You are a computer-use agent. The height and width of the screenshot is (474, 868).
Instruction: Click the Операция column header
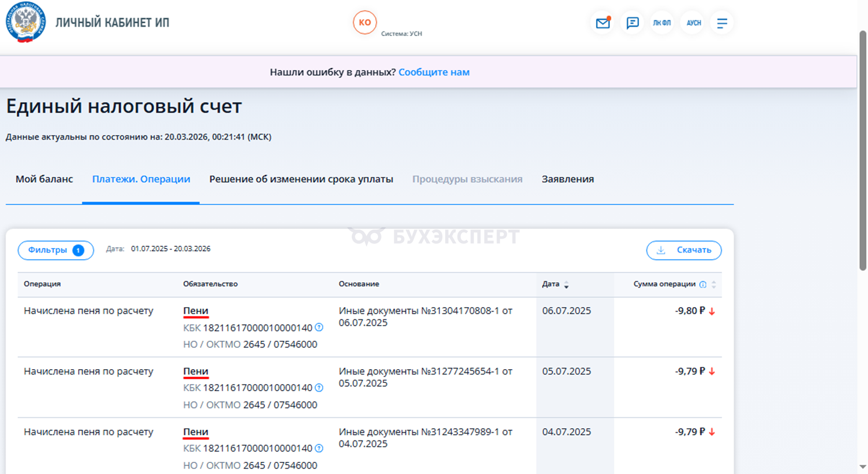(42, 284)
